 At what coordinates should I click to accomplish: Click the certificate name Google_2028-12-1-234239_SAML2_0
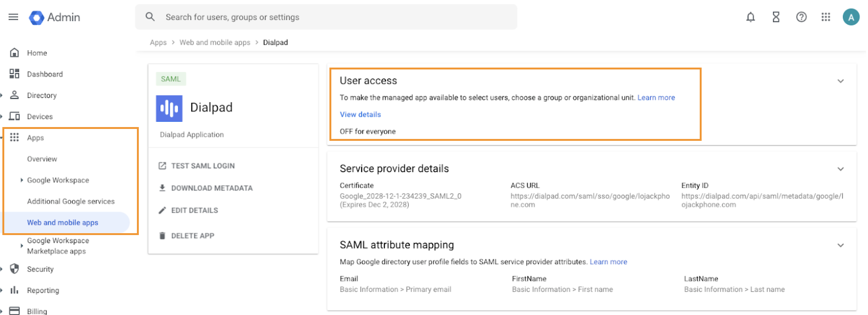click(400, 196)
